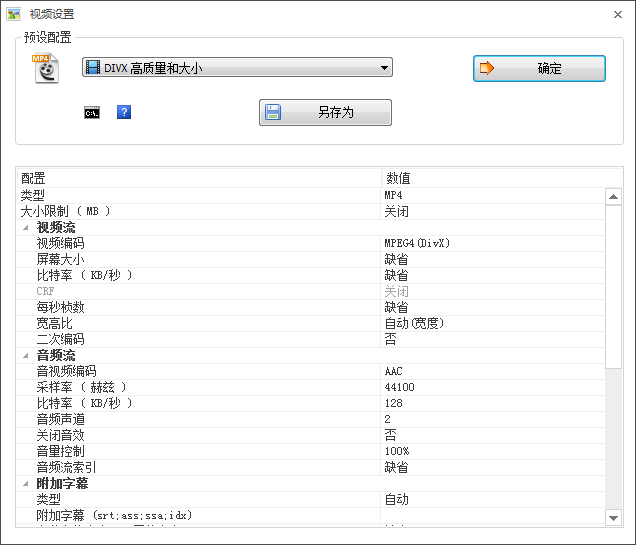Click scrollbar up arrow in settings list
The width and height of the screenshot is (636, 545).
click(613, 197)
